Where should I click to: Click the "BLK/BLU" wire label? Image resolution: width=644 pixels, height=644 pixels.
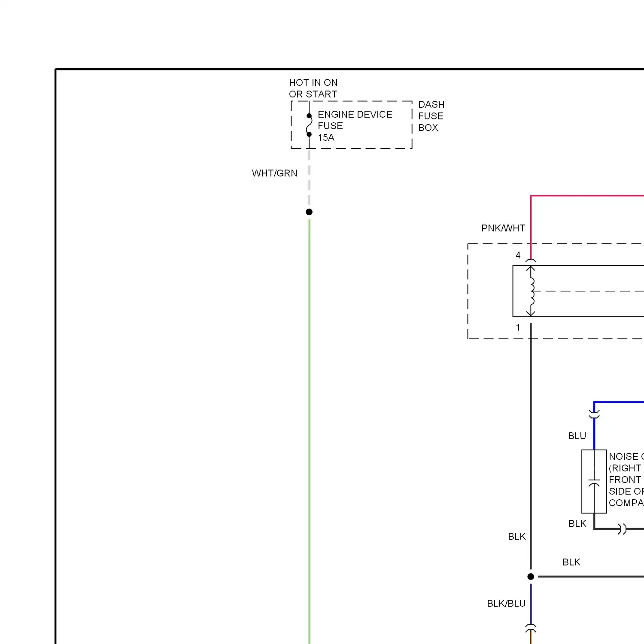click(x=506, y=604)
